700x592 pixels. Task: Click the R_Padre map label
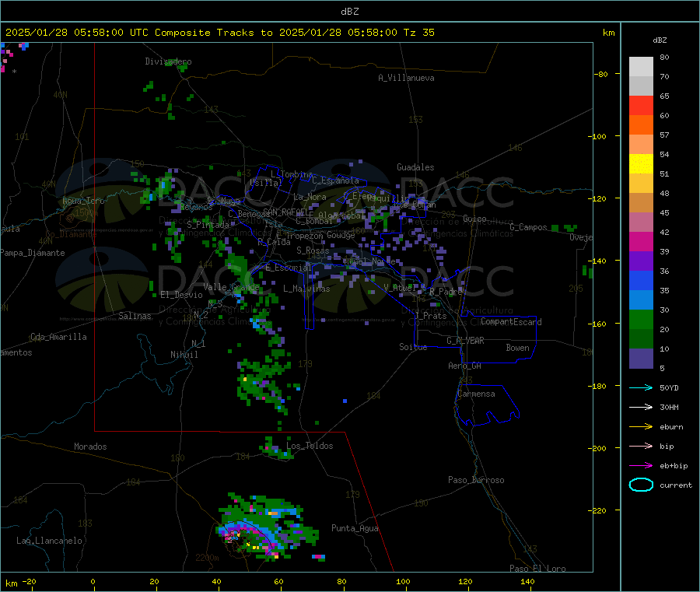pyautogui.click(x=446, y=292)
